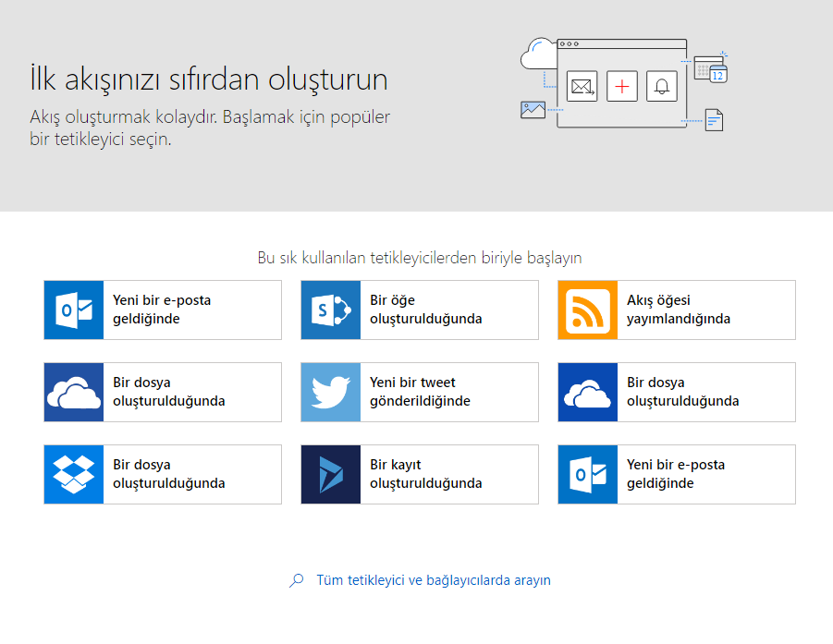
Task: Click the Dynamics 365 icon
Action: point(331,475)
